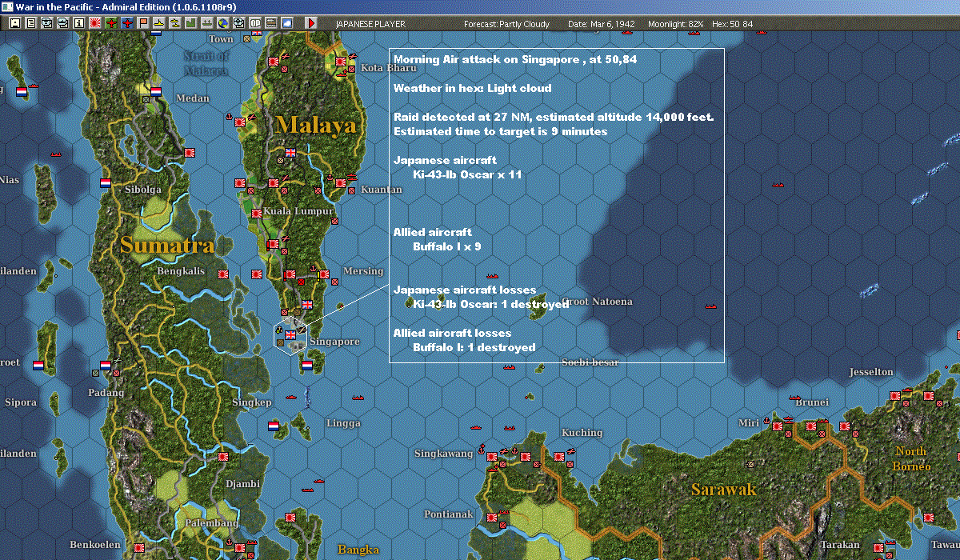Click the 'Weather in hex: Light cloud' line
The height and width of the screenshot is (560, 960).
tap(473, 88)
